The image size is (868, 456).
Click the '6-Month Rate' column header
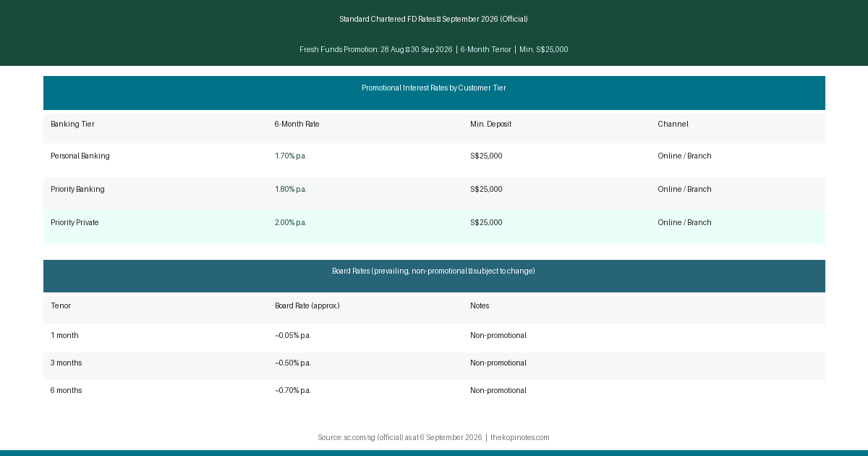297,124
